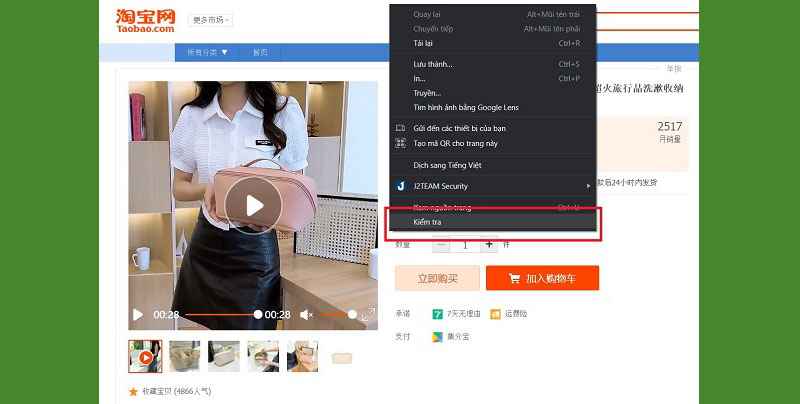Image resolution: width=800 pixels, height=404 pixels.
Task: Unmute the video via speaker icon
Action: pos(306,315)
